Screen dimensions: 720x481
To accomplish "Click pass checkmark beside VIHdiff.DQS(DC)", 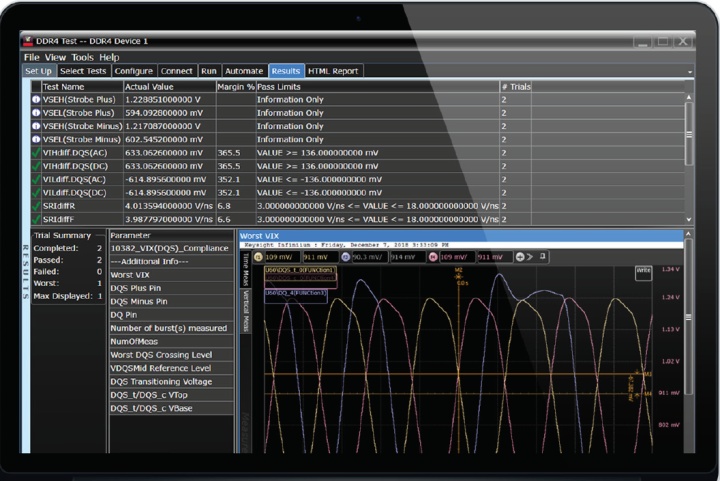I will [36, 166].
